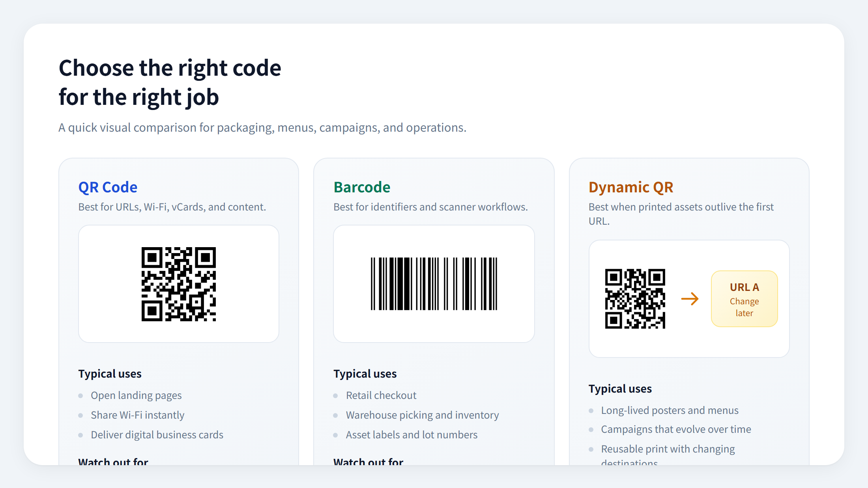Screen dimensions: 868x488
Task: Click 'Warehouse picking and inventory' list item
Action: coord(423,415)
